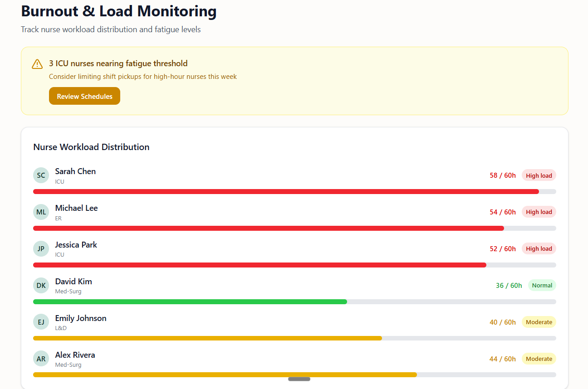This screenshot has width=588, height=389.
Task: Click David Kim's DK avatar
Action: (41, 286)
